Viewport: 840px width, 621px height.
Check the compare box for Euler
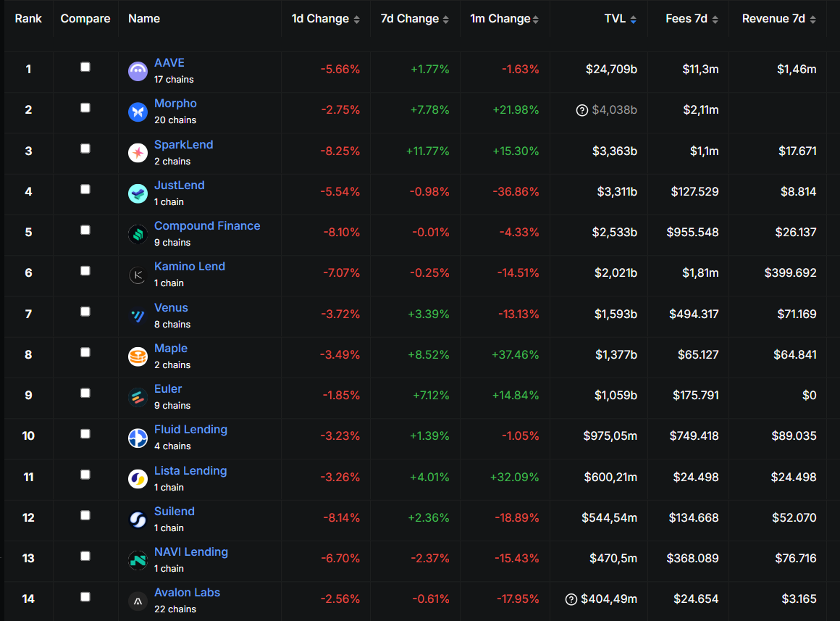click(x=85, y=393)
